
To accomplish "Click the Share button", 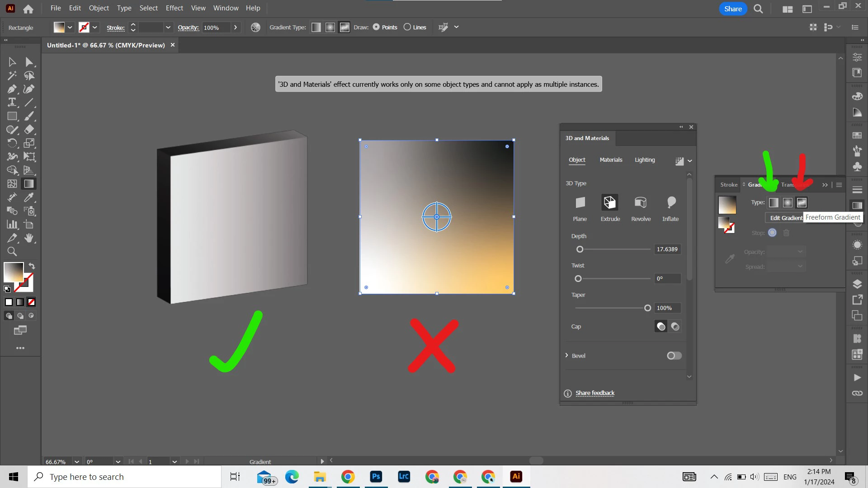I will [x=733, y=9].
